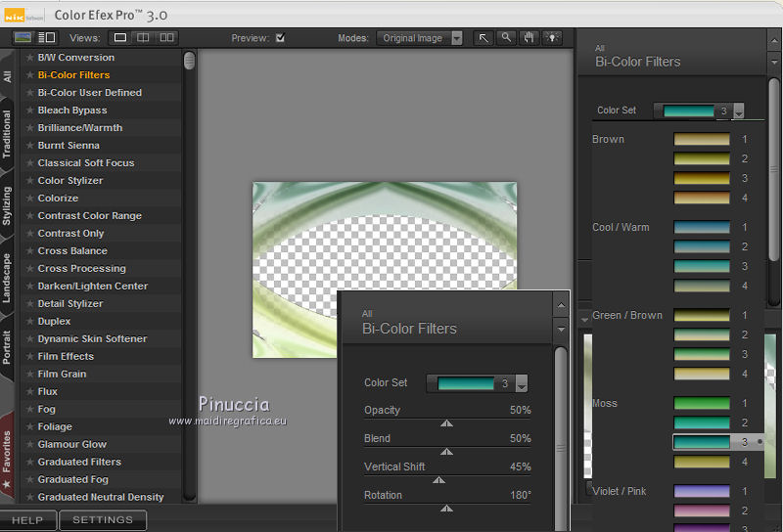
Task: Collapse the small arrow left of Green / Brown
Action: pyautogui.click(x=584, y=319)
